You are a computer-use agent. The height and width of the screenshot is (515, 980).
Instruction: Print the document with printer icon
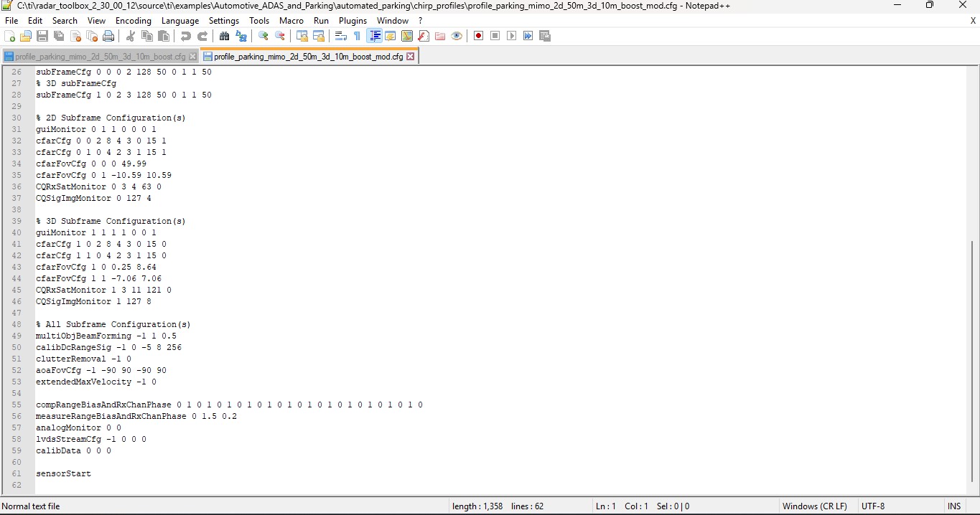108,36
